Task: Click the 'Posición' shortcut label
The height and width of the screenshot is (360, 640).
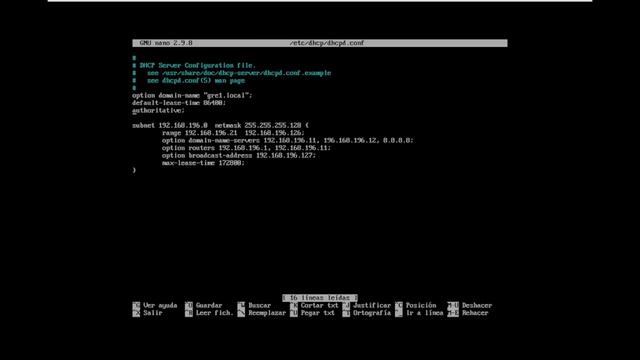Action: coord(421,305)
